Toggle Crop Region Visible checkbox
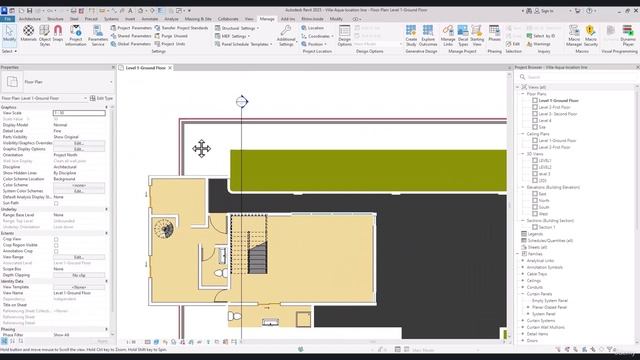640x360 pixels. 56,245
